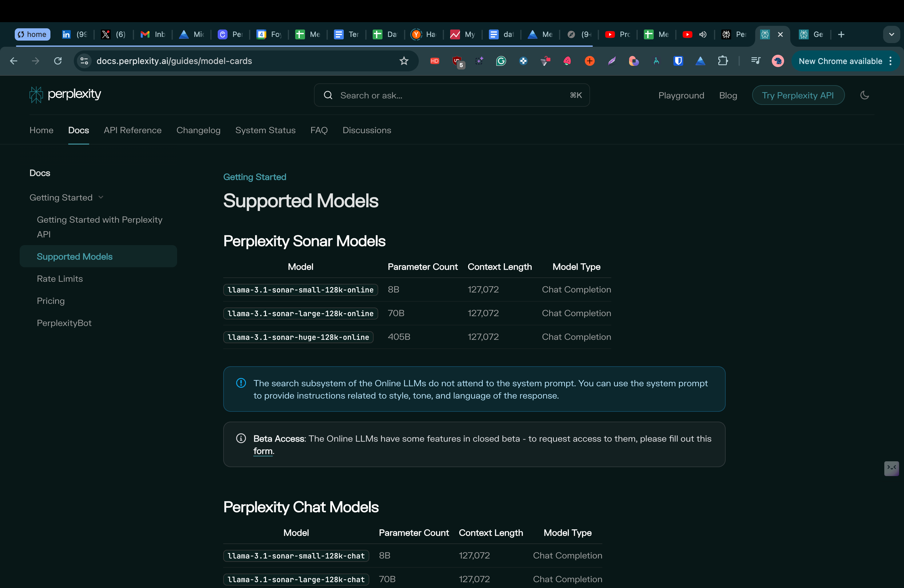Click the address bar URL
Screen dimensions: 904x588
point(174,61)
